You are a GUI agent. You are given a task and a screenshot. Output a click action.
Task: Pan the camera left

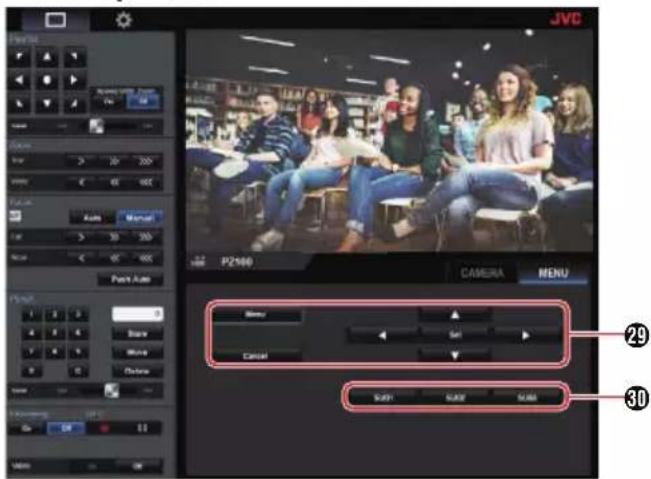point(20,80)
